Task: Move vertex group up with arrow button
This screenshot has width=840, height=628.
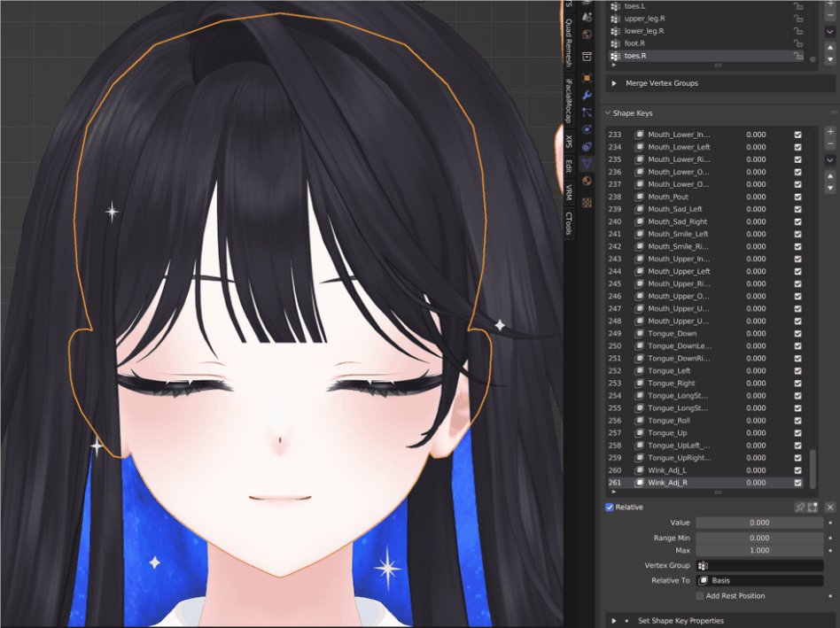Action: pyautogui.click(x=830, y=48)
